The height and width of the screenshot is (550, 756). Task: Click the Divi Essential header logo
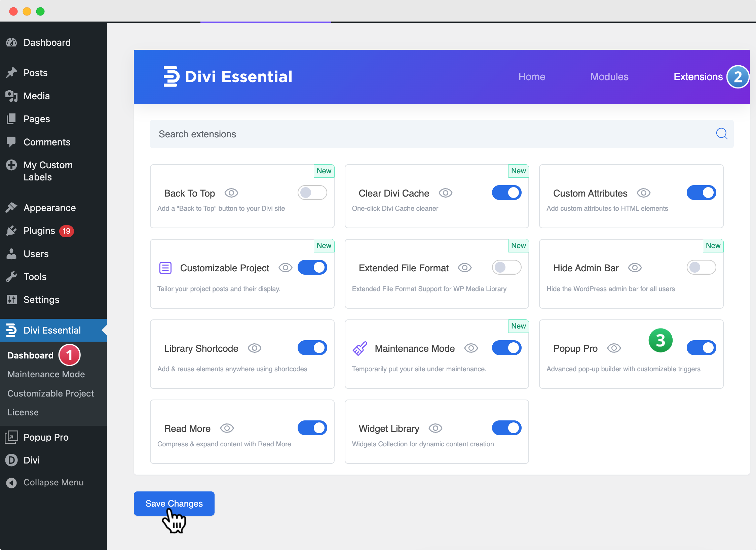(171, 76)
